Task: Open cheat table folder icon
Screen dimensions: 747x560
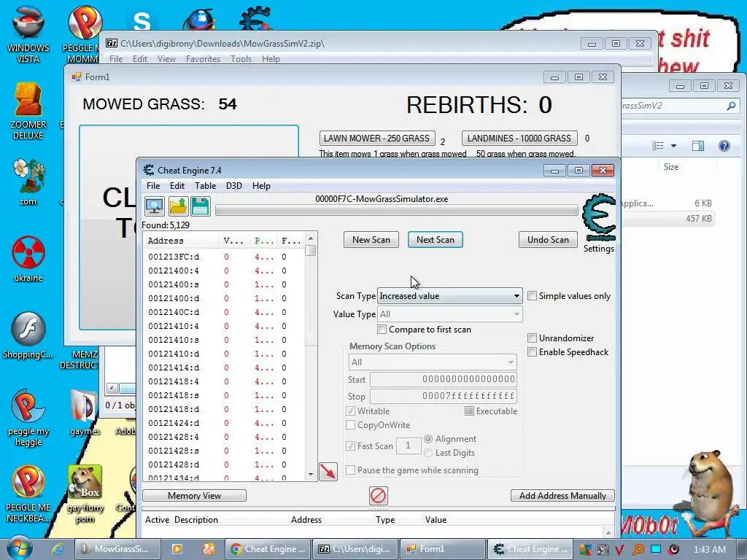Action: pos(178,206)
